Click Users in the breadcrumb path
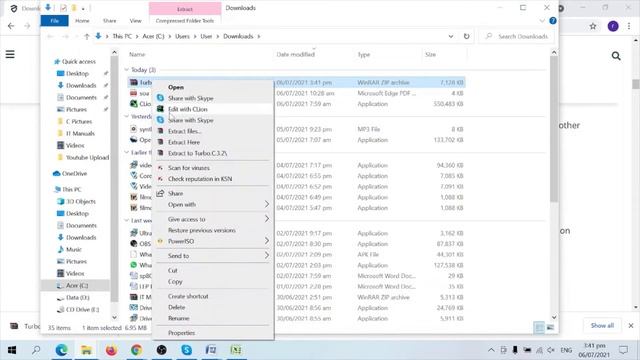 [x=182, y=36]
